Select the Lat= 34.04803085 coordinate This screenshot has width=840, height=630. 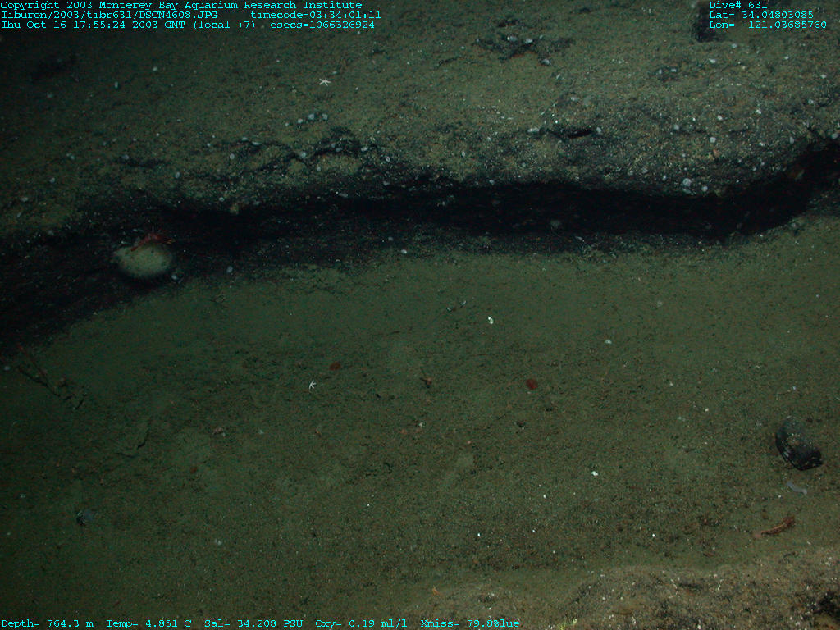(x=760, y=15)
